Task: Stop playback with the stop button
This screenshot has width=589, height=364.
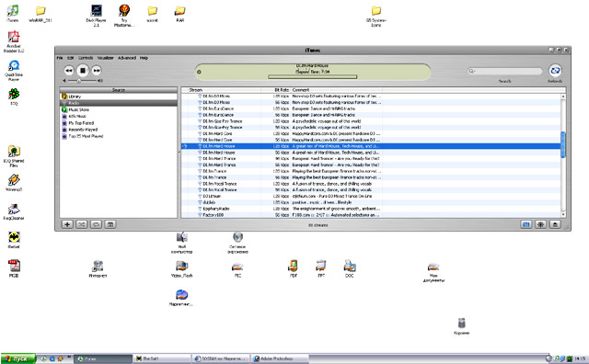Action: pos(83,70)
